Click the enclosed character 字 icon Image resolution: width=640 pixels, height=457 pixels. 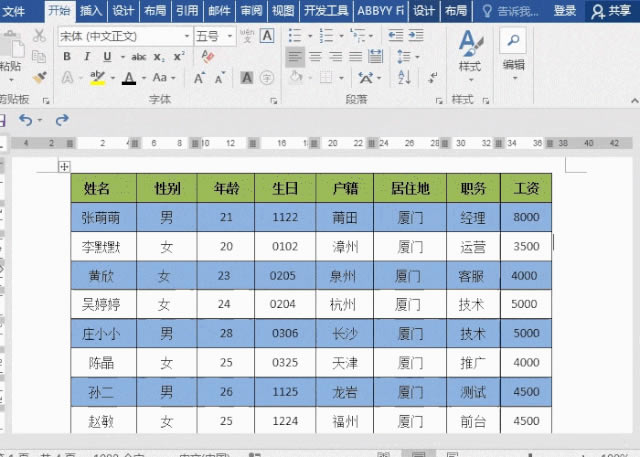[x=267, y=78]
